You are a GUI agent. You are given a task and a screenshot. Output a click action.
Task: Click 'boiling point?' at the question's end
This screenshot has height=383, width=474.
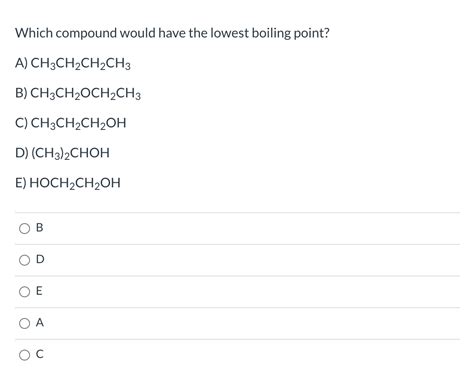[x=290, y=34]
